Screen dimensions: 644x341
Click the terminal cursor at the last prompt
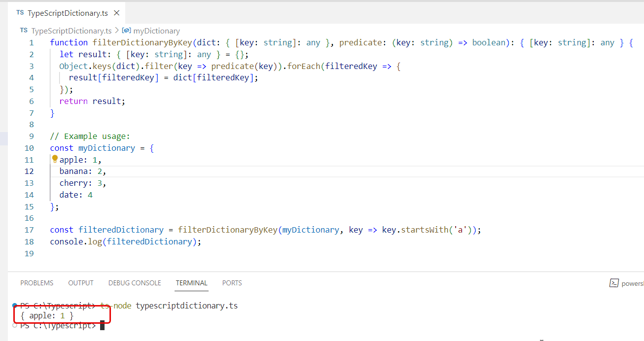[102, 325]
